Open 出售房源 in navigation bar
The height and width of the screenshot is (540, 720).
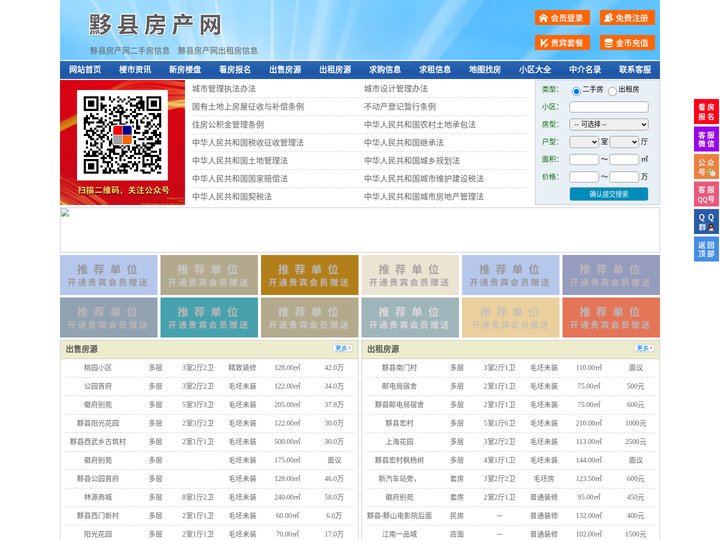pyautogui.click(x=285, y=70)
